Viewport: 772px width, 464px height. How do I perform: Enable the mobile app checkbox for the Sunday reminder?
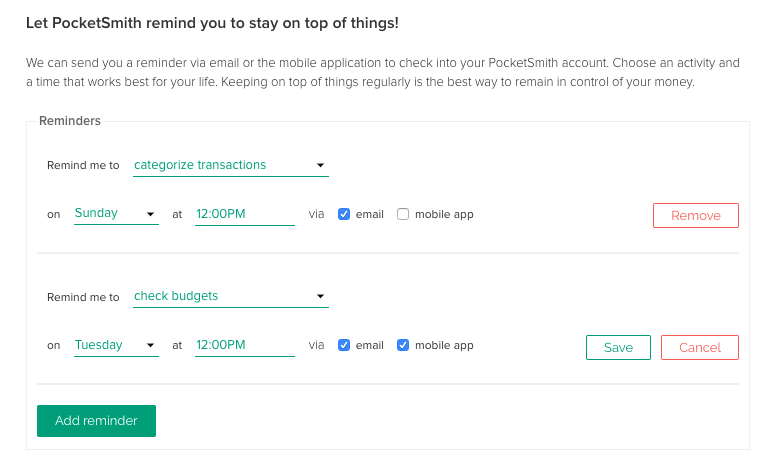click(x=403, y=214)
